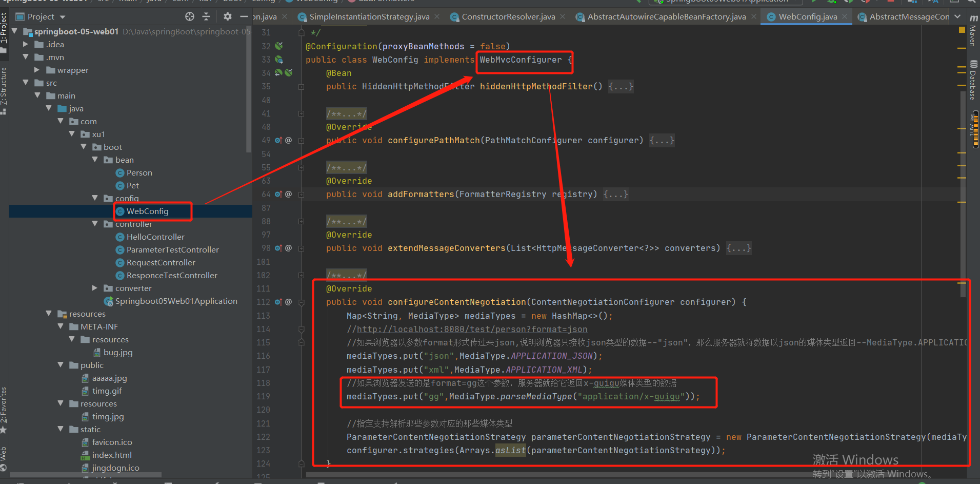Click the override gutter icon on line 49
Screen dimensions: 980x484
click(x=278, y=140)
